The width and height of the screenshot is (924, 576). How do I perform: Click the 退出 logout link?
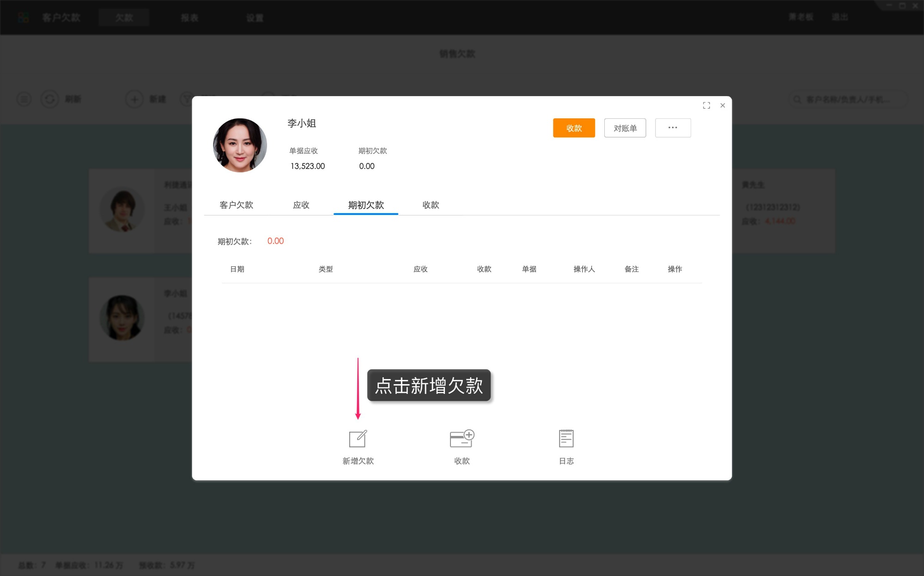pyautogui.click(x=840, y=17)
